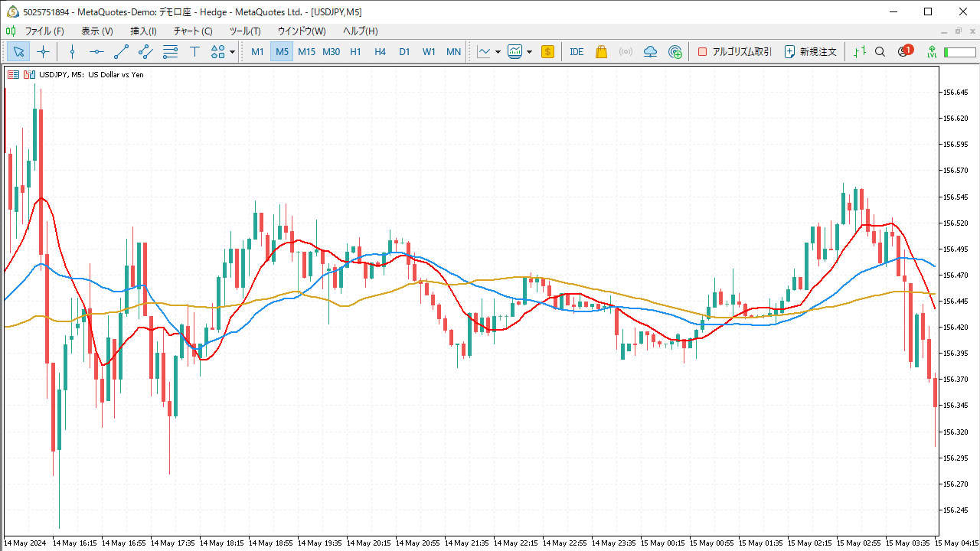The image size is (980, 551).
Task: Select the equidistant channel tool
Action: coord(145,51)
